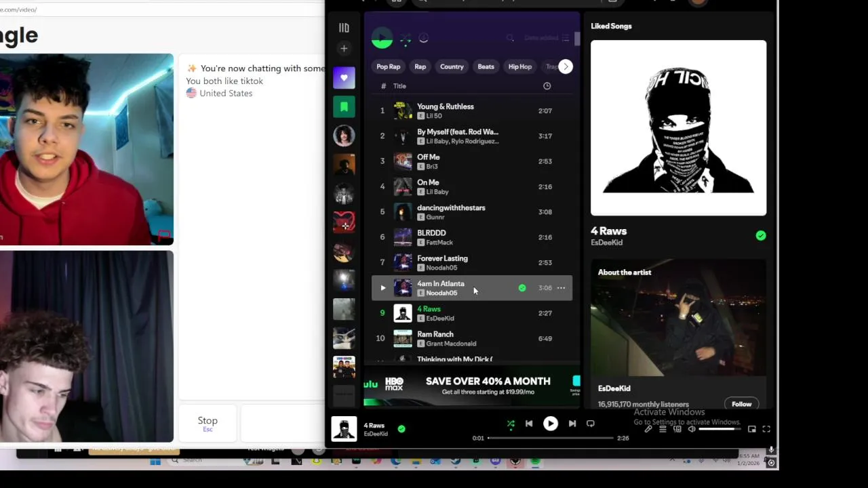Select track Young & Ruthless
868x488 pixels.
(x=472, y=111)
